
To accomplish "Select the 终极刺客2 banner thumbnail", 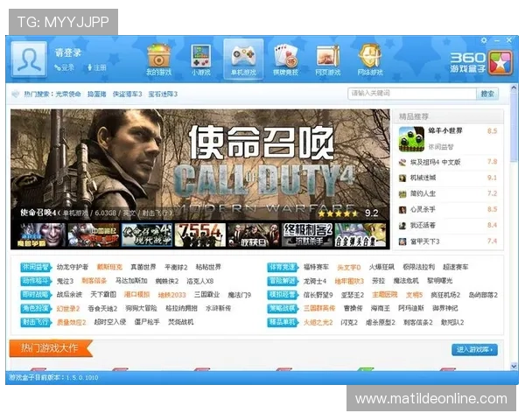I will (307, 235).
